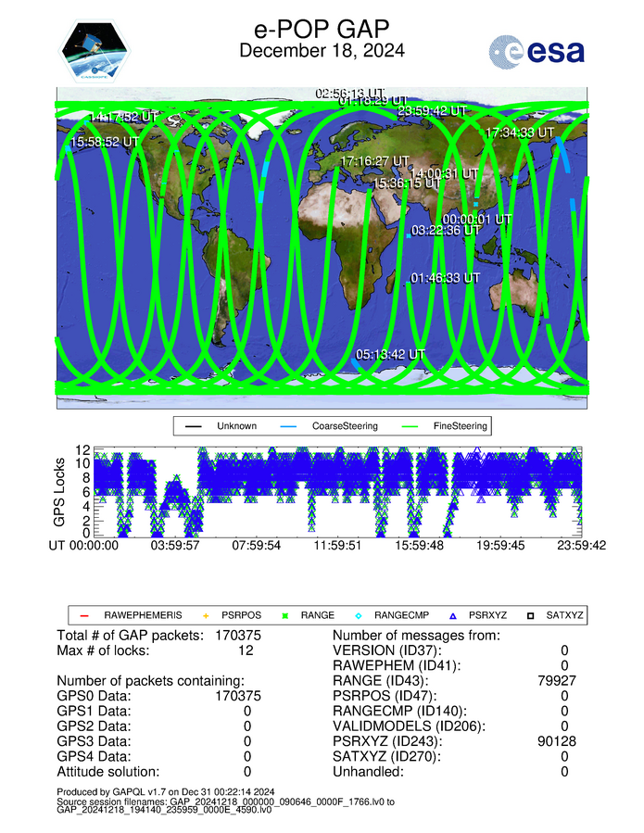Click the GPS Locks axis title
644x833 pixels.
(59, 491)
